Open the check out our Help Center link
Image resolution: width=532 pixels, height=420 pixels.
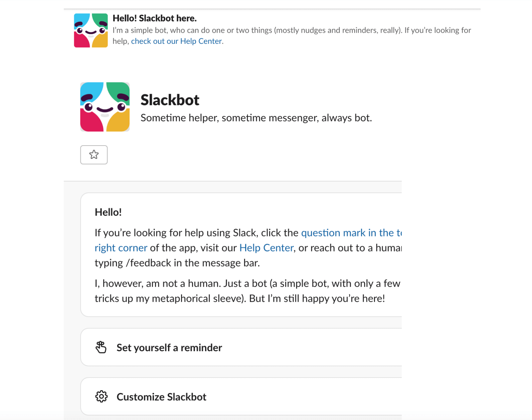[176, 41]
